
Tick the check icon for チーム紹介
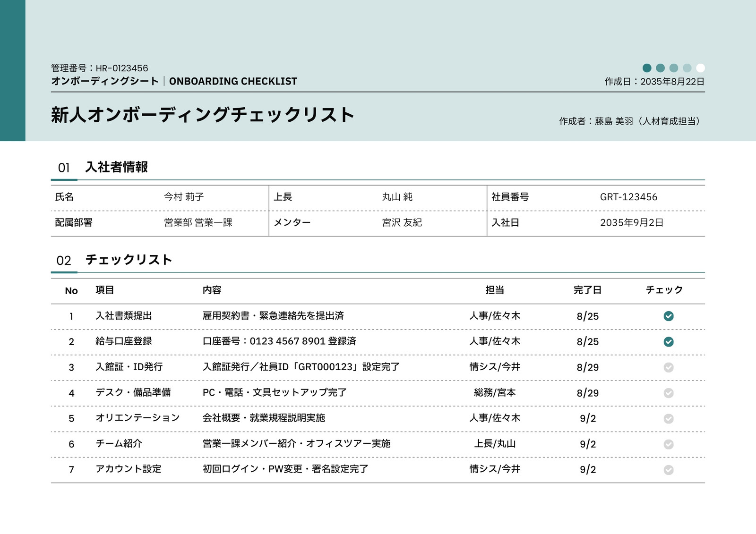coord(668,444)
